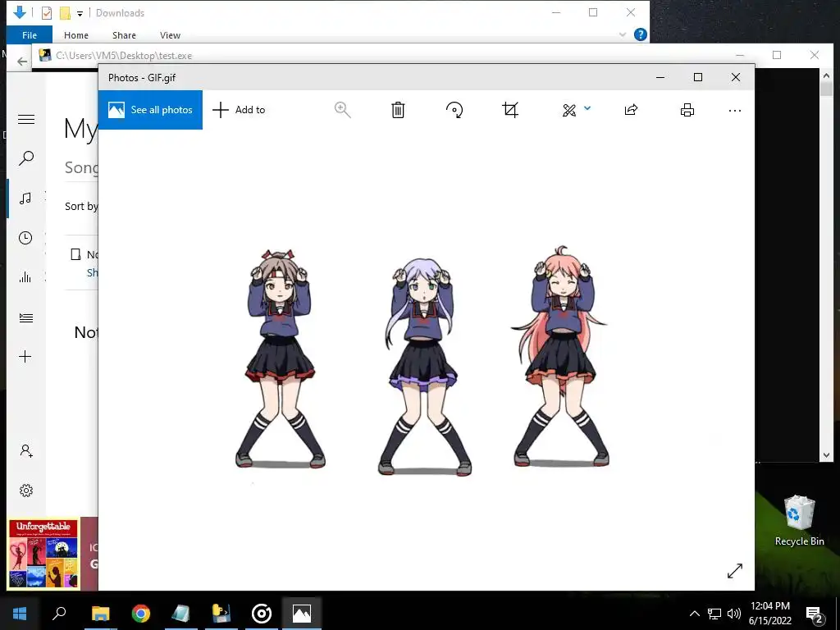Click the Unforgettable album art thumbnail
This screenshot has height=630, width=840.
point(43,554)
